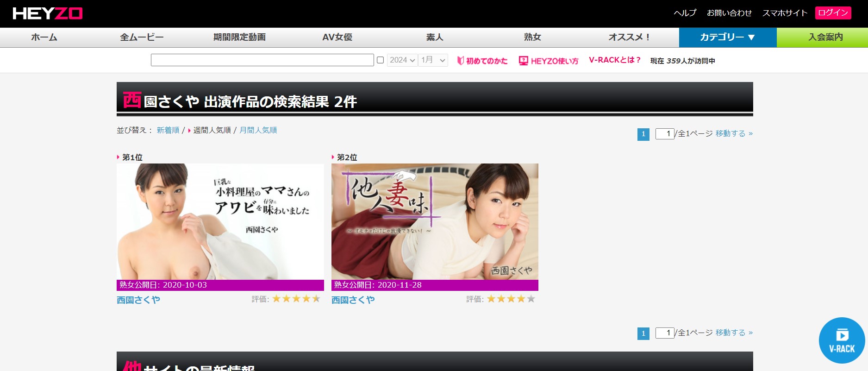Image resolution: width=868 pixels, height=371 pixels.
Task: Click the top page 1 pagination box
Action: pyautogui.click(x=643, y=134)
